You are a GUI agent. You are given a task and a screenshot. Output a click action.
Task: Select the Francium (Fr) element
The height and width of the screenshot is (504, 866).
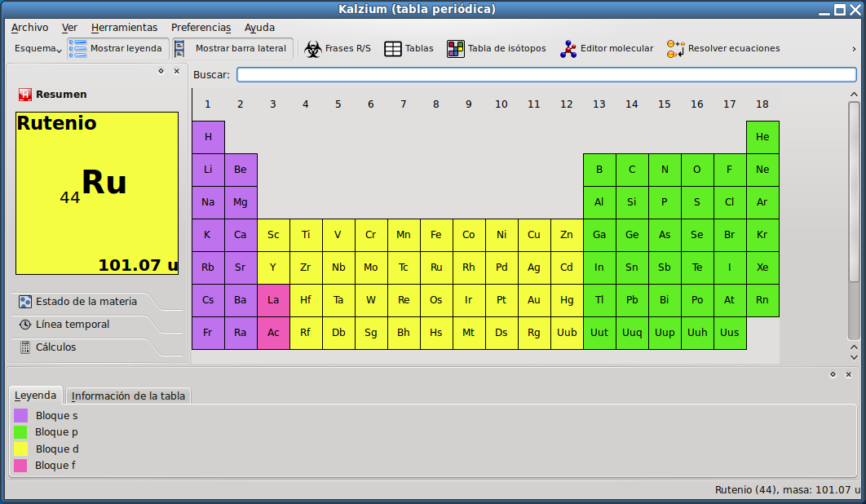coord(208,333)
